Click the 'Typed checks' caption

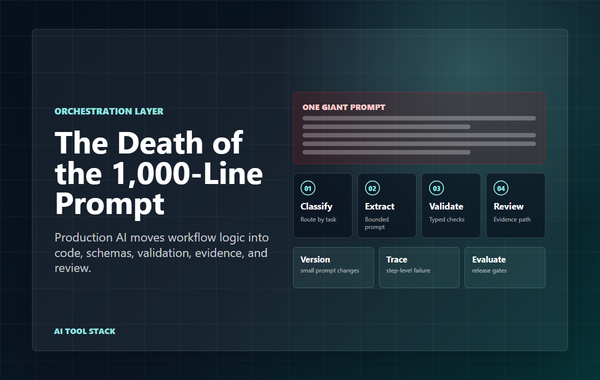coord(447,219)
